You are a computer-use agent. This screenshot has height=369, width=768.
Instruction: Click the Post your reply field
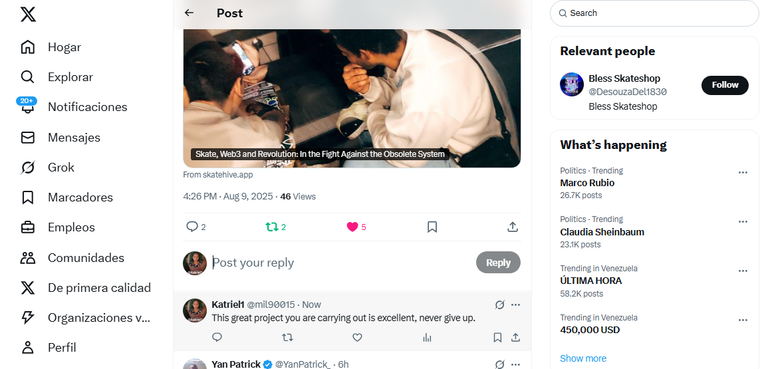pos(340,263)
